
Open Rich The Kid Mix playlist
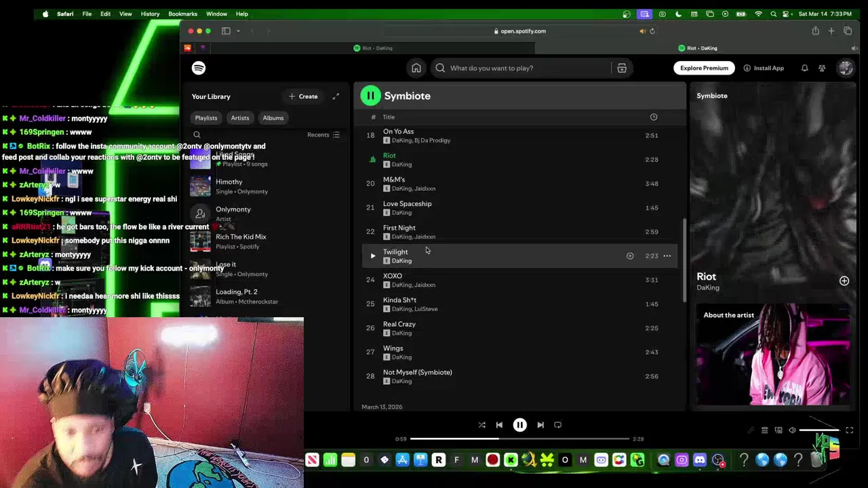[x=268, y=241]
